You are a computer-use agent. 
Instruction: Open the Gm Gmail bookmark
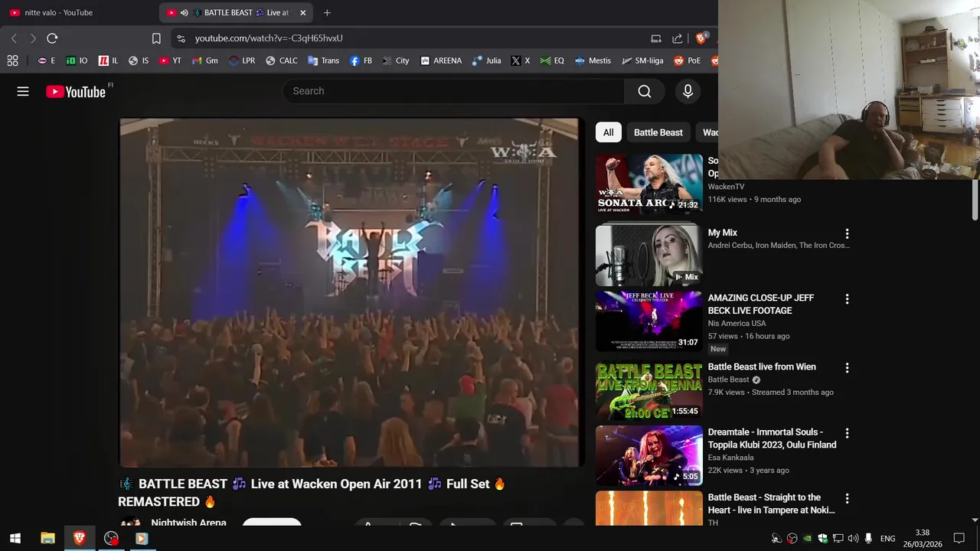coord(205,60)
